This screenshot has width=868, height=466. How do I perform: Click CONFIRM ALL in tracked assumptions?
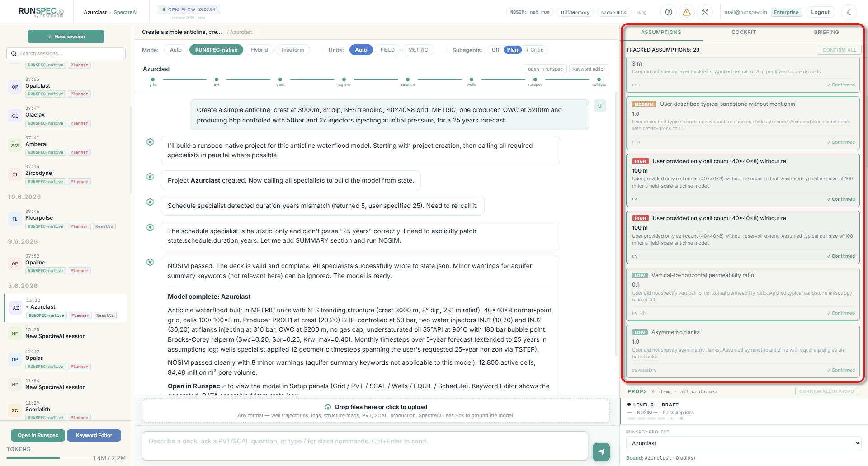coord(840,50)
